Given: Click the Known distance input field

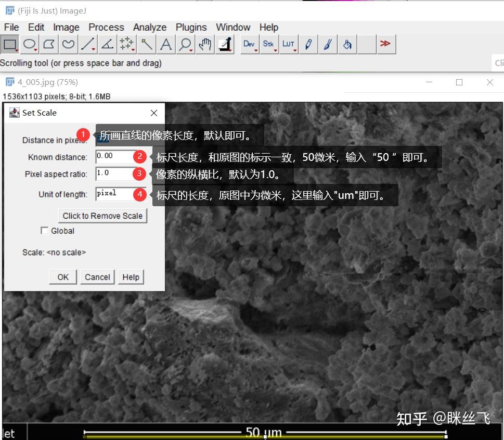Looking at the screenshot, I should click(121, 156).
